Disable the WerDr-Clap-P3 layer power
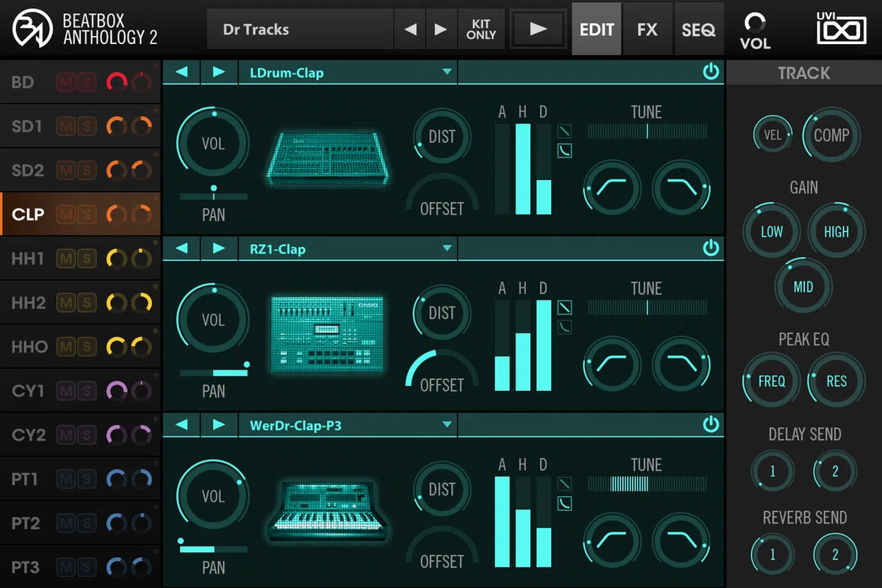This screenshot has width=882, height=588. pyautogui.click(x=710, y=425)
